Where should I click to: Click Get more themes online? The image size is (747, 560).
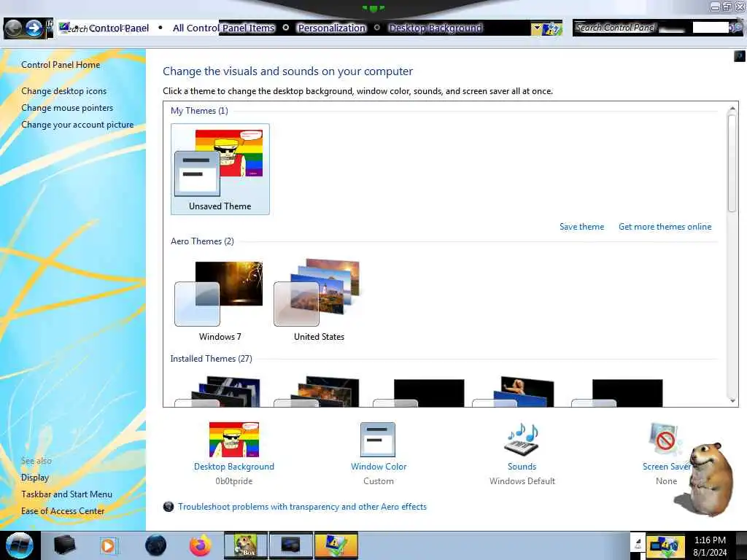pyautogui.click(x=665, y=227)
